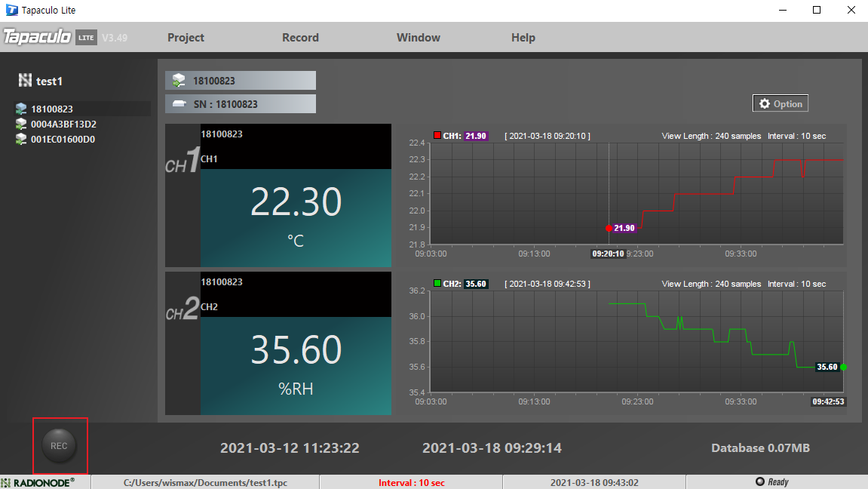Select device 18100823 icon in sidebar
The width and height of the screenshot is (868, 489).
(21, 109)
